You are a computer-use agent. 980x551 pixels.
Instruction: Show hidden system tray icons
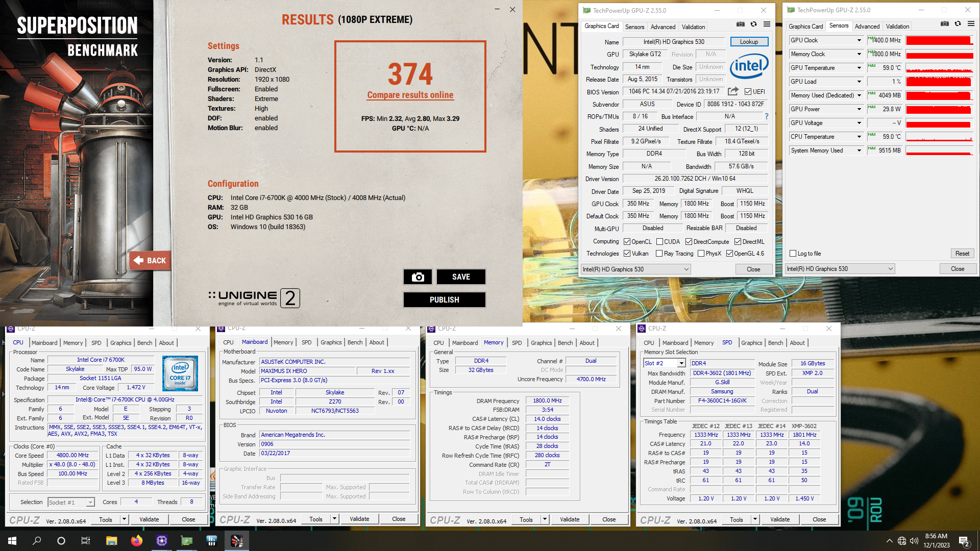pos(890,541)
